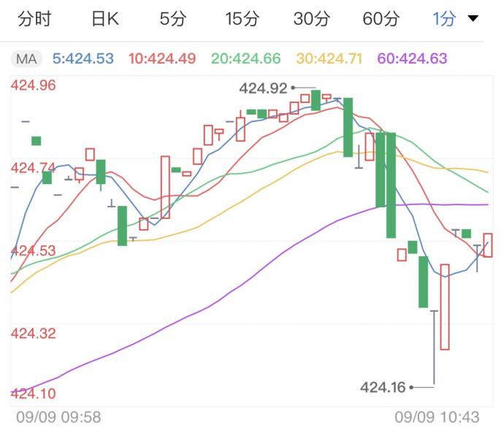Click the tall red candle near the low

(x=445, y=307)
